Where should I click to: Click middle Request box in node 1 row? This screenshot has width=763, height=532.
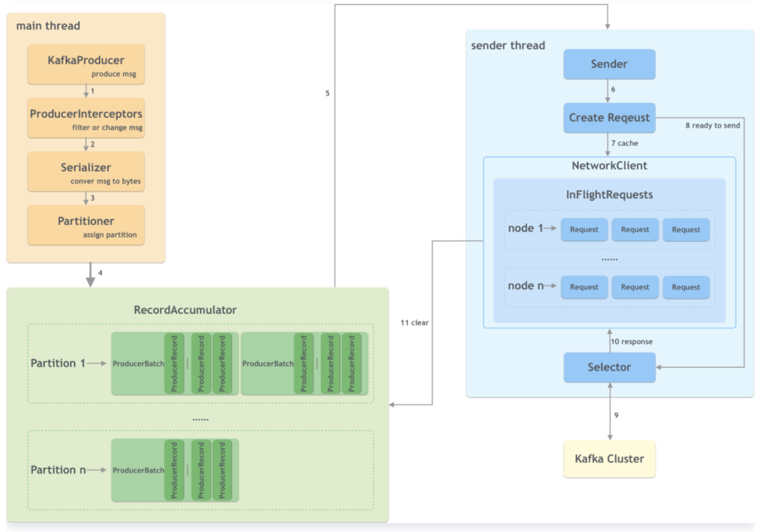(635, 230)
